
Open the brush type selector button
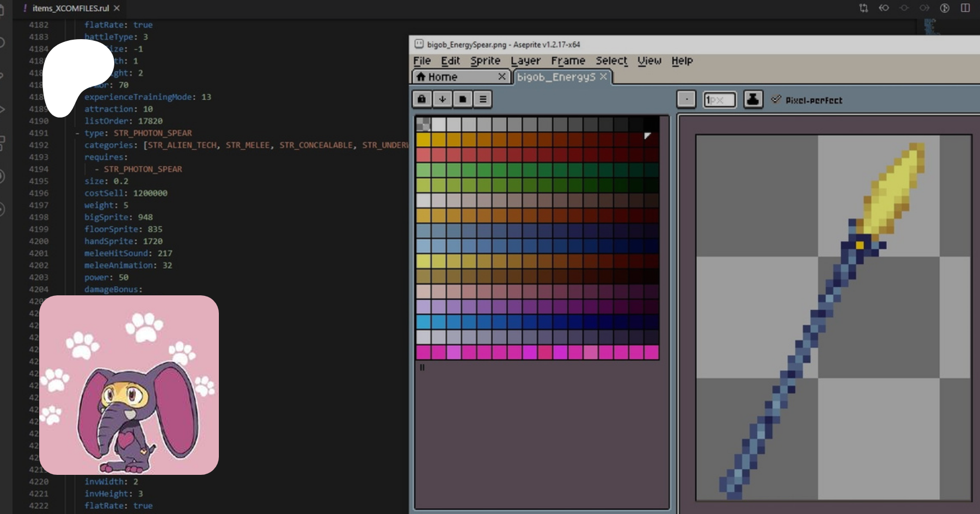(x=687, y=100)
